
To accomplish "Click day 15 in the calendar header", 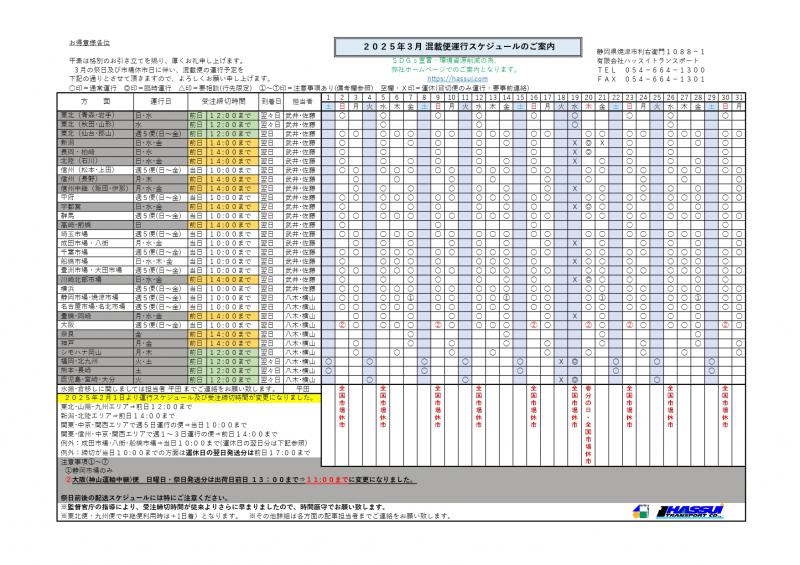I will (x=520, y=97).
